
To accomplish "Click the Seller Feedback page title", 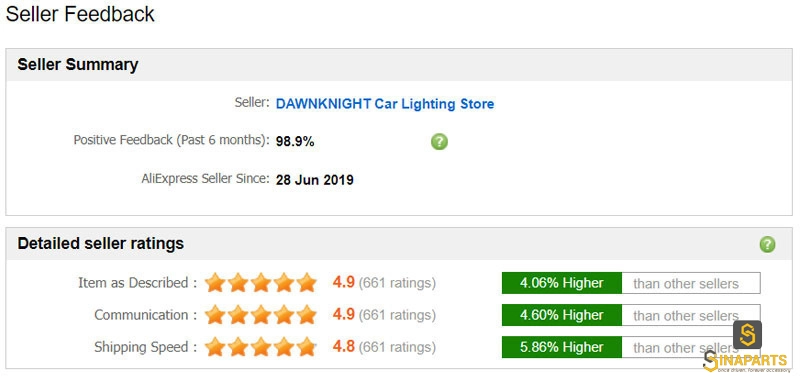I will [x=80, y=14].
